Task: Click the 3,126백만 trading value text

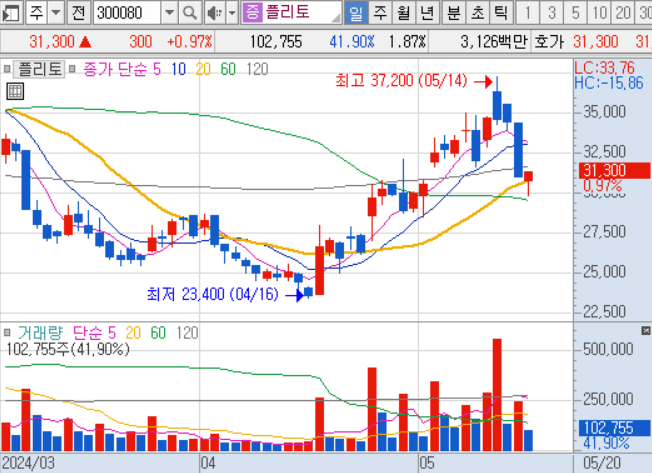Action: pyautogui.click(x=494, y=42)
